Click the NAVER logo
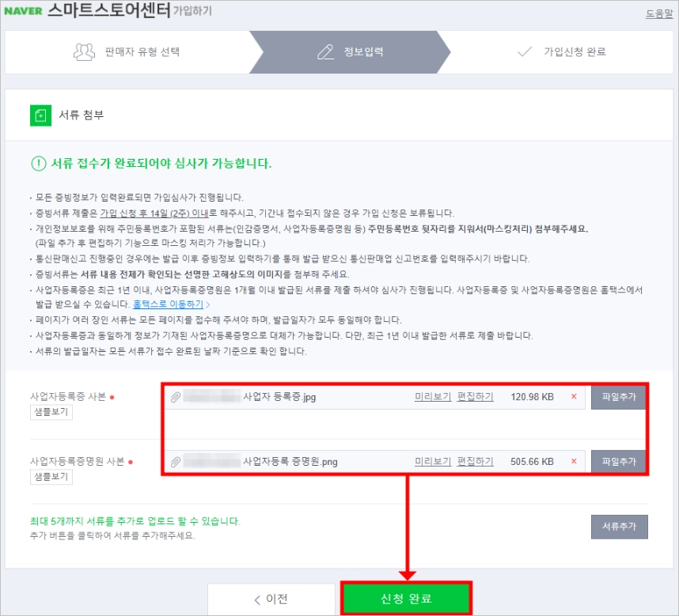This screenshot has height=616, width=679. 24,11
